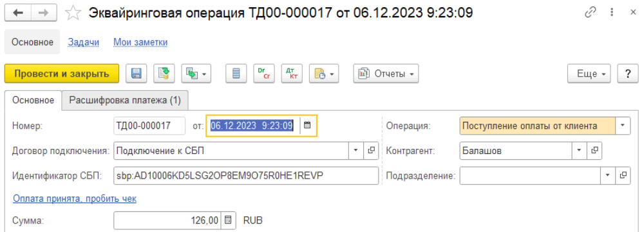Expand the Подразделение dropdown arrow

coord(607,176)
